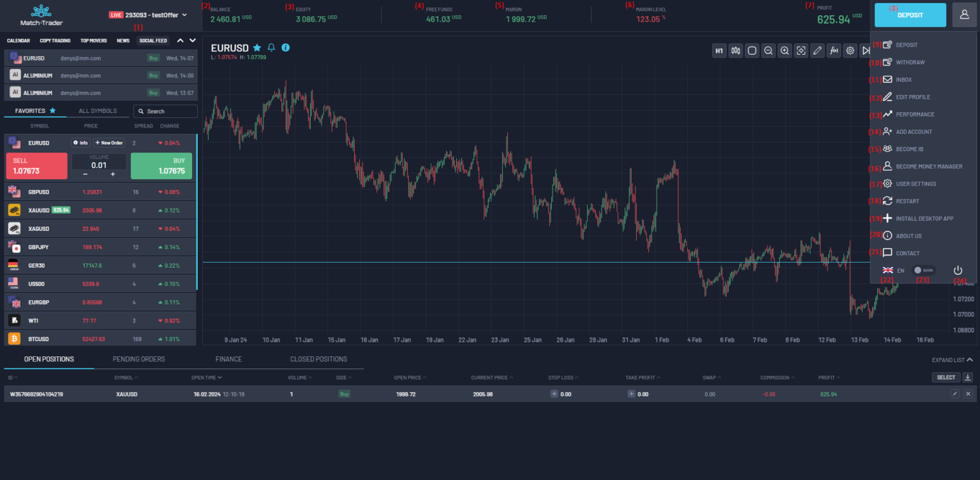Log out using the power icon
Image resolution: width=980 pixels, height=480 pixels.
pyautogui.click(x=958, y=270)
